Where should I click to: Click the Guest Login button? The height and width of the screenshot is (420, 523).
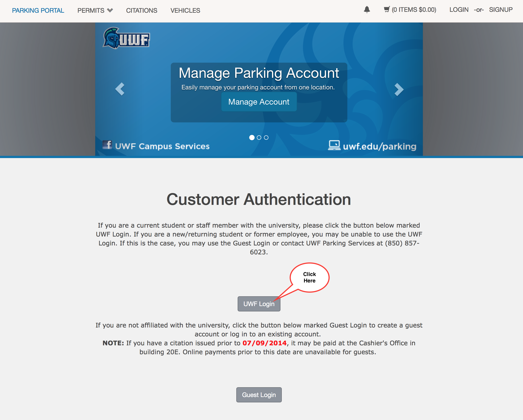[259, 395]
